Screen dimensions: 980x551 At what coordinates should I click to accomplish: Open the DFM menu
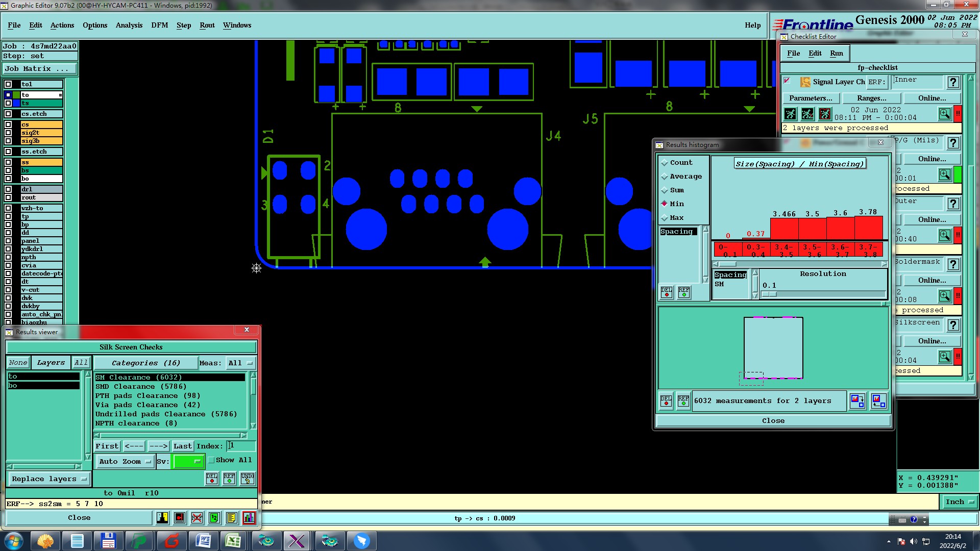159,25
